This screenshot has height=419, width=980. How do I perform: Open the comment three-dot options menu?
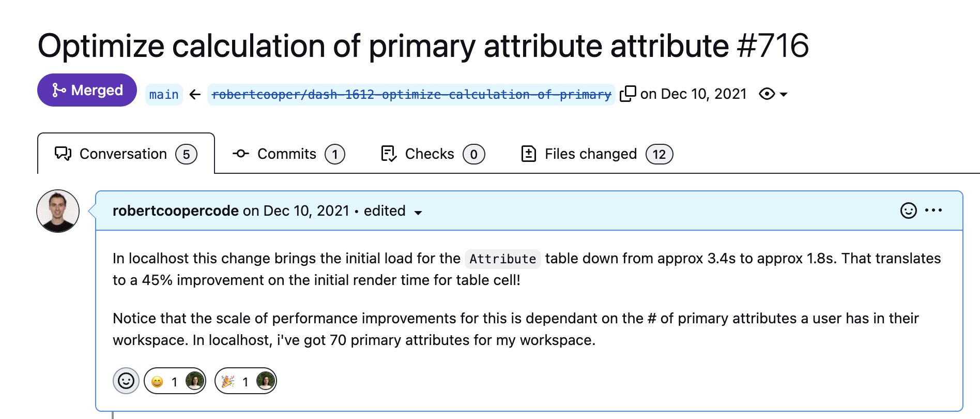tap(933, 211)
